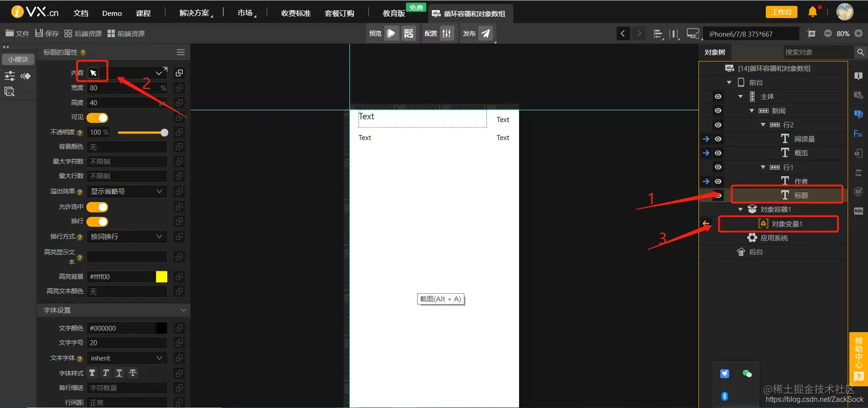Image resolution: width=868 pixels, height=408 pixels.
Task: Hide the 主体 object with eye icon
Action: click(718, 96)
